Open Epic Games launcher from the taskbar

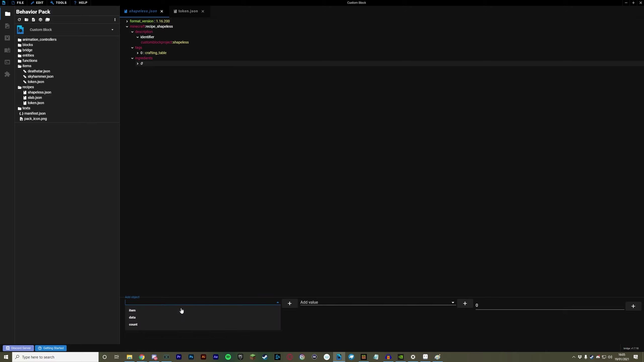[240, 357]
